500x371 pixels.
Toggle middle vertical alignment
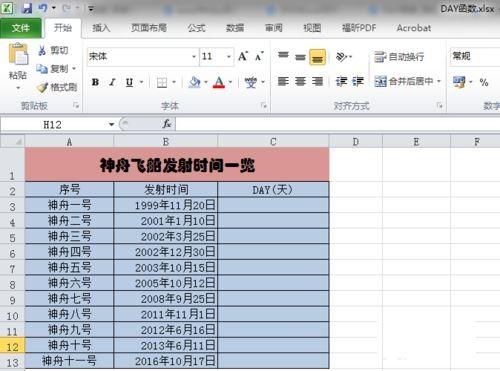tap(300, 56)
